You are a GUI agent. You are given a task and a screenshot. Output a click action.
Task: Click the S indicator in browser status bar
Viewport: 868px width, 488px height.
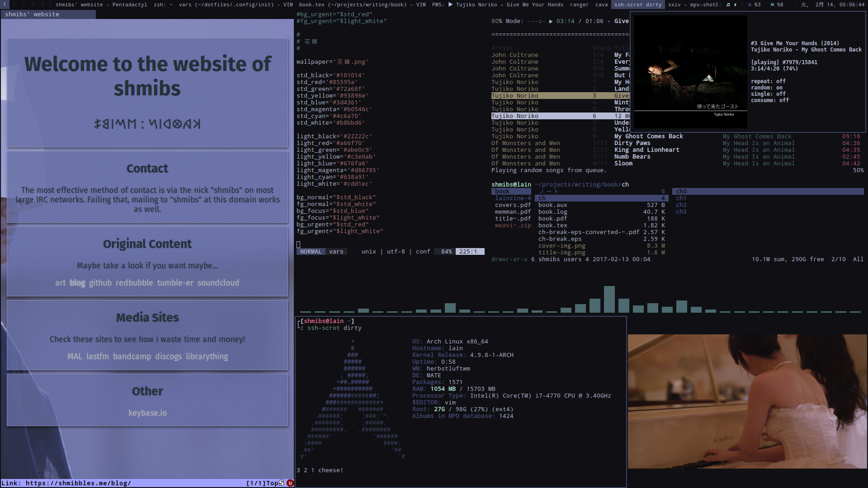[x=281, y=483]
